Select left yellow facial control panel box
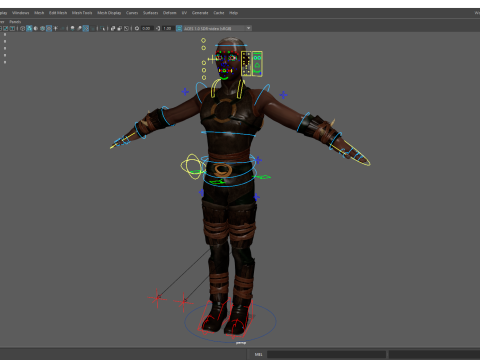The height and width of the screenshot is (360, 480). 246,63
